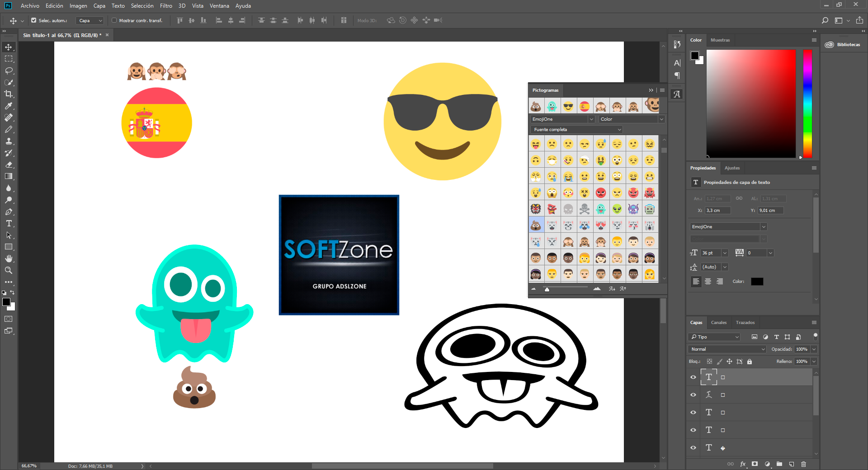Hide the top text layer
This screenshot has height=470, width=868.
pos(693,377)
